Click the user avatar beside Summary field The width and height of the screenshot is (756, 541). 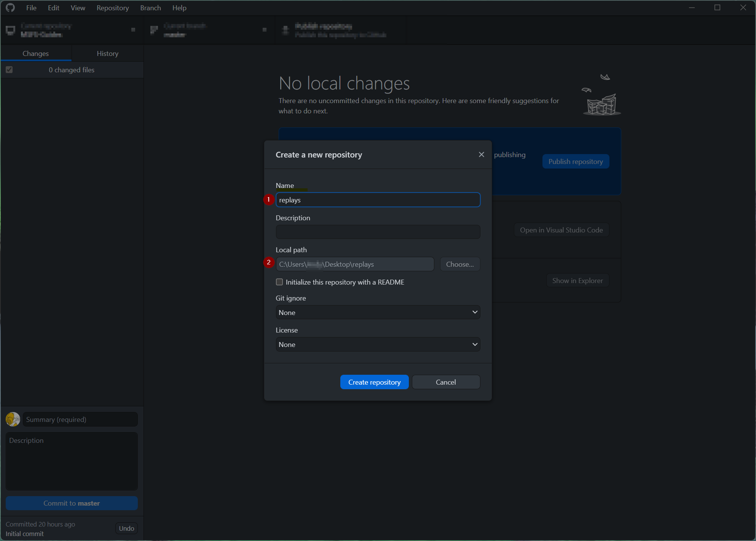click(x=13, y=419)
